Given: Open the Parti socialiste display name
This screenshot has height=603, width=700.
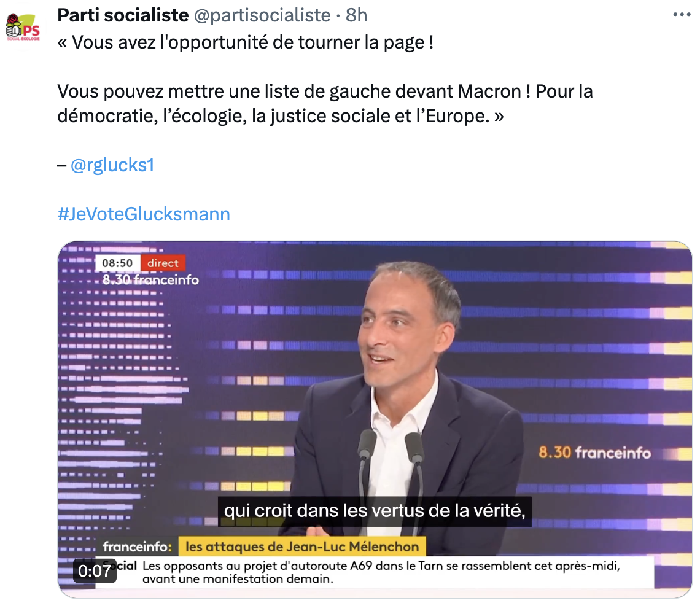Looking at the screenshot, I should pos(123,15).
